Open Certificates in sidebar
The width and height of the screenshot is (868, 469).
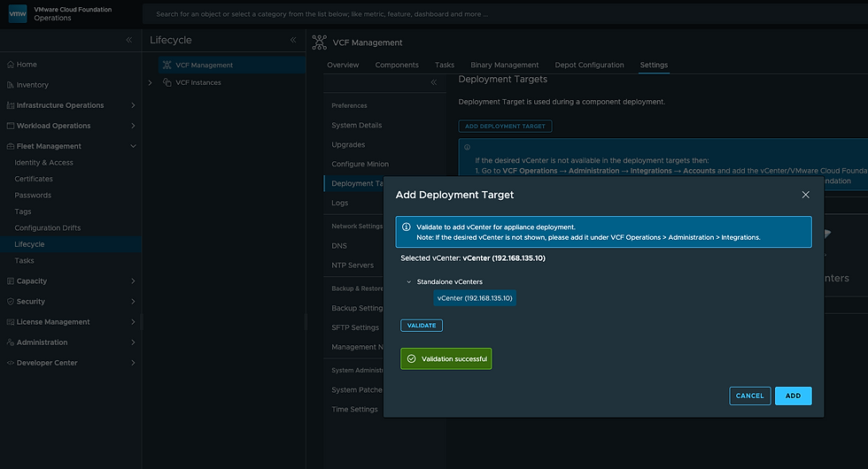tap(34, 179)
